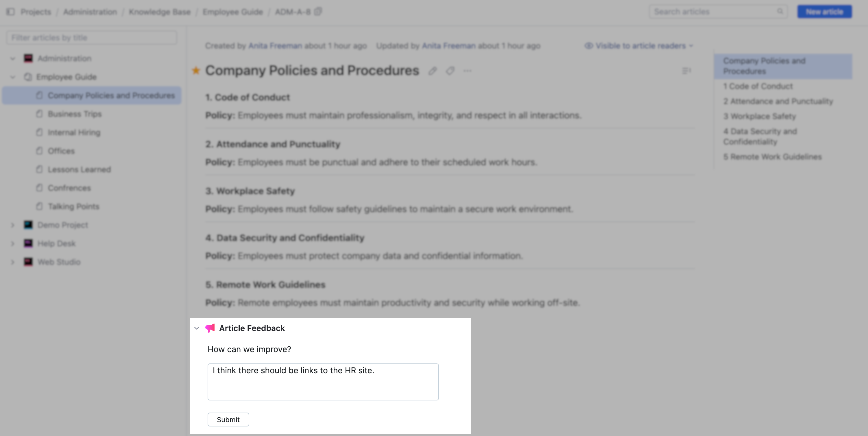Click the tag icon next to the article title
The height and width of the screenshot is (436, 868).
(x=450, y=71)
